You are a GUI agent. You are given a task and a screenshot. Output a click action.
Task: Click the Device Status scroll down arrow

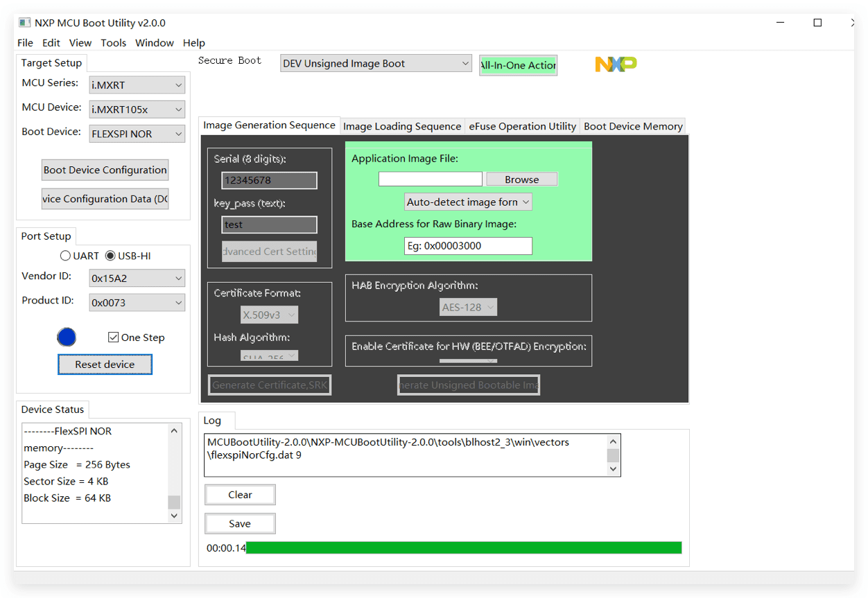coord(174,516)
